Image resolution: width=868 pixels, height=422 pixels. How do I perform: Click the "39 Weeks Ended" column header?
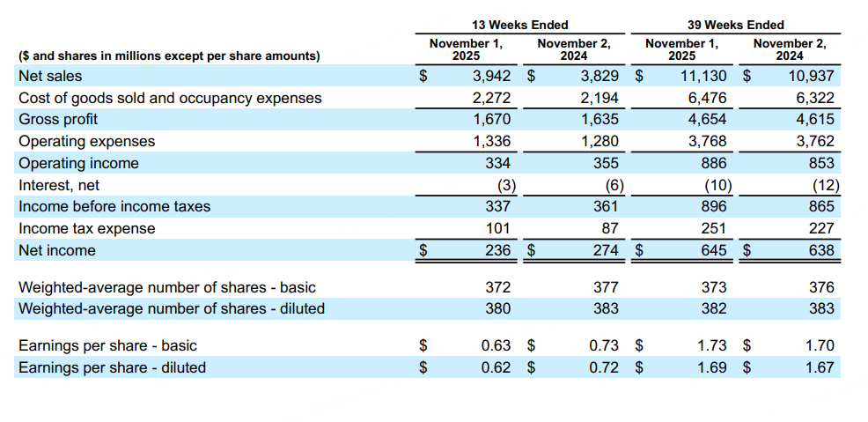[735, 25]
